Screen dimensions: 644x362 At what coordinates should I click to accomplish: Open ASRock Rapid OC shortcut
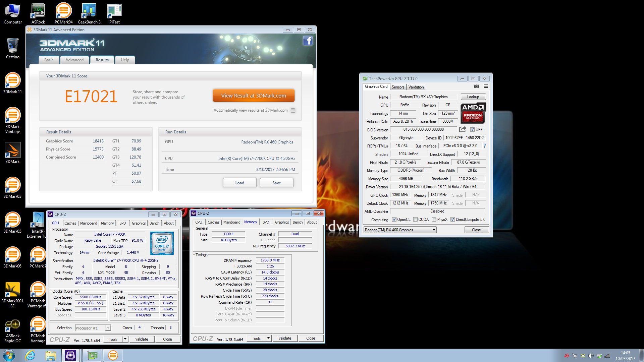[x=12, y=330]
